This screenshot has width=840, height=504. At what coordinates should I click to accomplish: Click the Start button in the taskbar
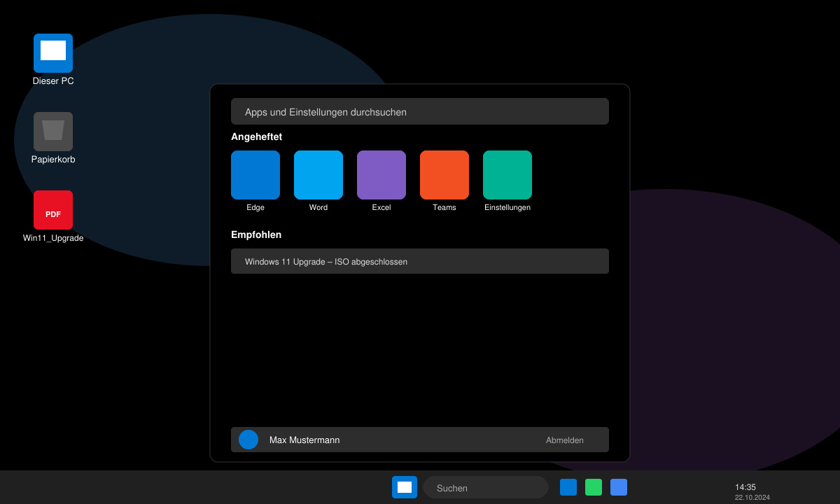click(x=405, y=487)
